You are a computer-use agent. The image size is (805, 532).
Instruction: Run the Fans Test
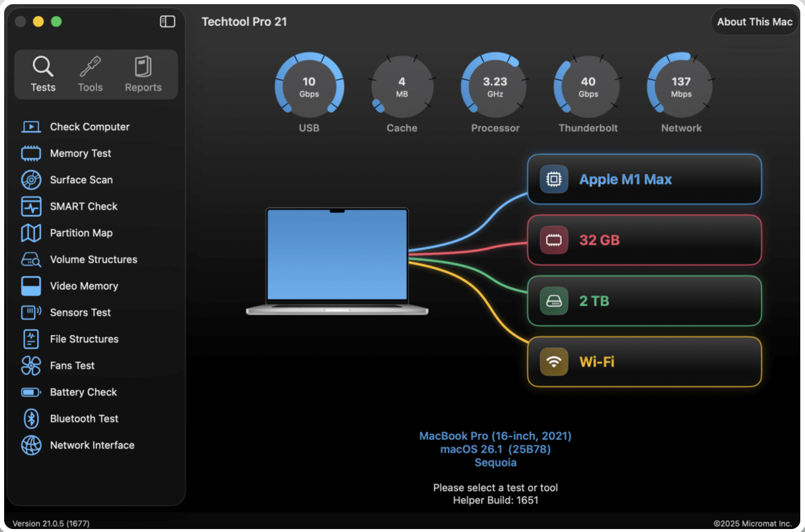tap(72, 365)
